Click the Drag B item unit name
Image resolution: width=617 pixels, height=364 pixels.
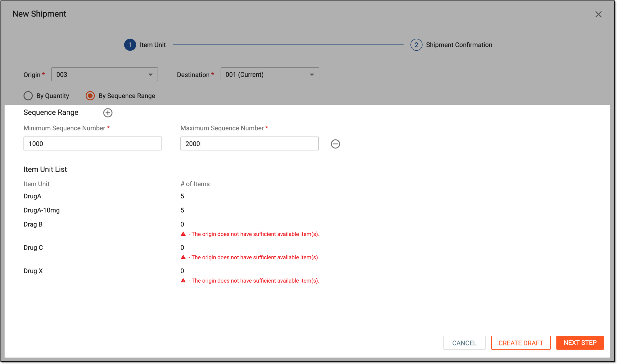click(33, 224)
